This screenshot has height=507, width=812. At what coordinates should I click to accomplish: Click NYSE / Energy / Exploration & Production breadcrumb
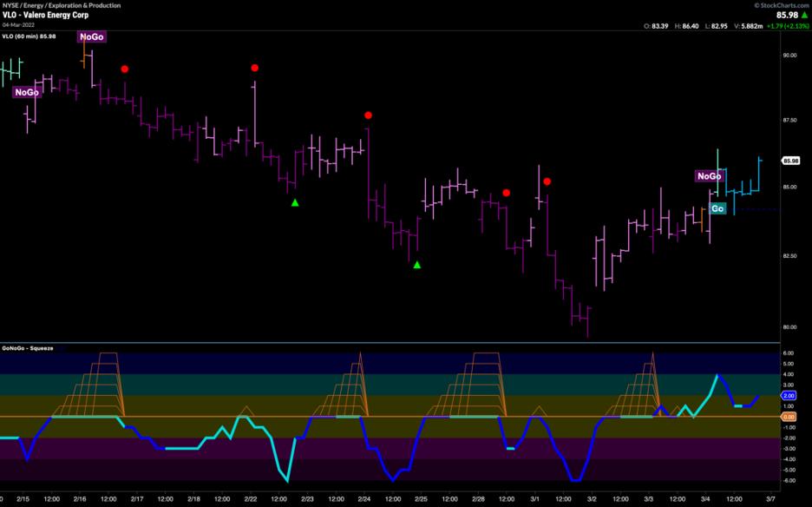61,5
